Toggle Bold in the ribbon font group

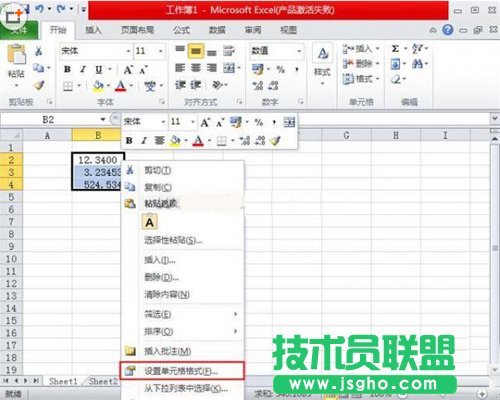pyautogui.click(x=67, y=69)
